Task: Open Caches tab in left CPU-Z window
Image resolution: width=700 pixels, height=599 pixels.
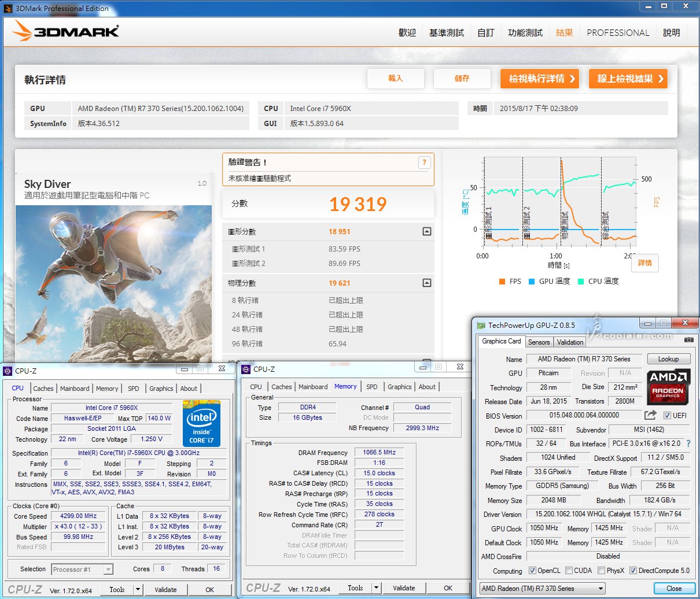Action: tap(43, 389)
